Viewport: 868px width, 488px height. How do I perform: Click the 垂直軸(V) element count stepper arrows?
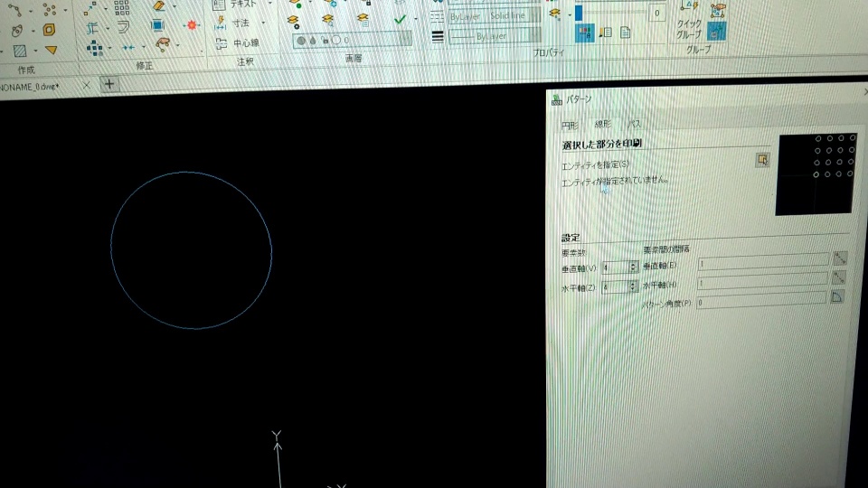tap(633, 267)
